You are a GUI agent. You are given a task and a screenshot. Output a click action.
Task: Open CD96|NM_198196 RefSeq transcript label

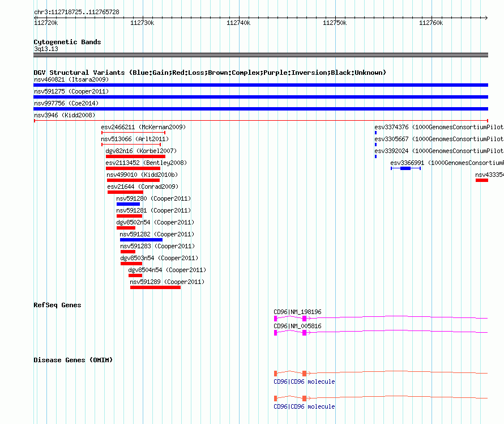[x=297, y=312]
